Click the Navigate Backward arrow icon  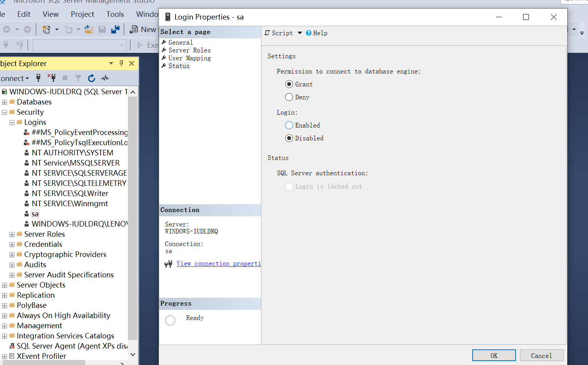[7, 29]
